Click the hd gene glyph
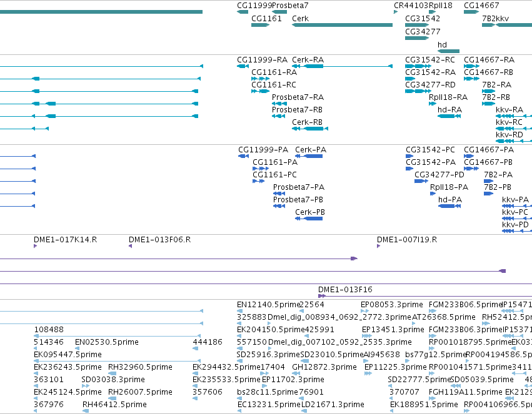Screen dimensions: 532x414 click(x=448, y=51)
